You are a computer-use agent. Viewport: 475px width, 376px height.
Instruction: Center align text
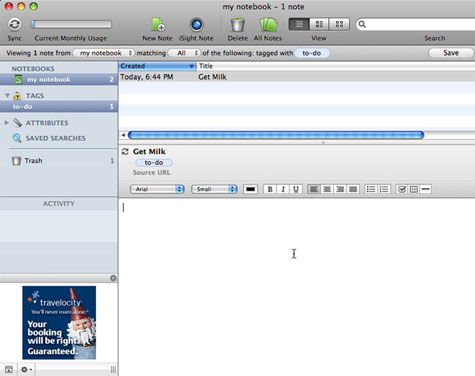click(327, 189)
